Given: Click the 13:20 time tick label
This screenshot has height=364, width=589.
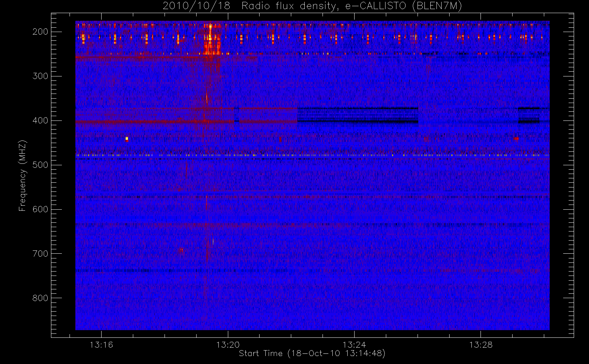Looking at the screenshot, I should pos(228,345).
